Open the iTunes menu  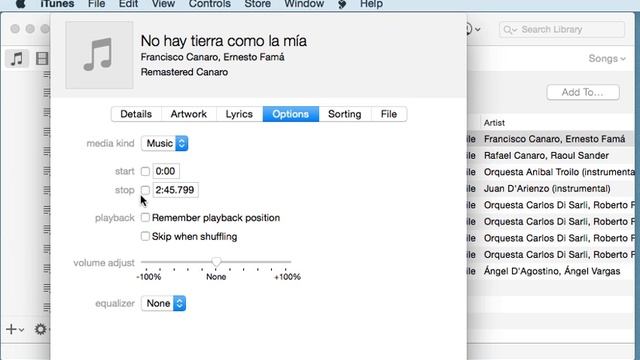57,4
